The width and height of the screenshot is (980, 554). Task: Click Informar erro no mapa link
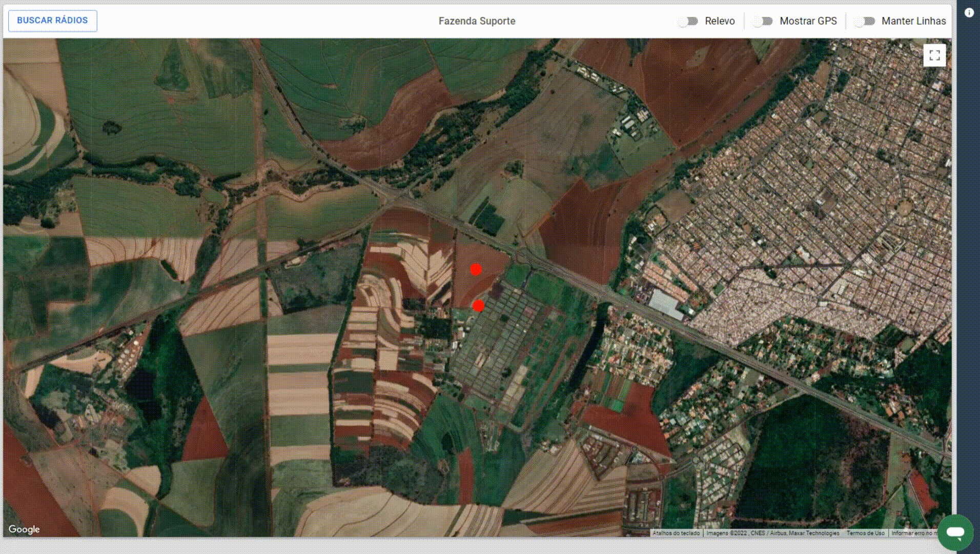click(x=915, y=533)
